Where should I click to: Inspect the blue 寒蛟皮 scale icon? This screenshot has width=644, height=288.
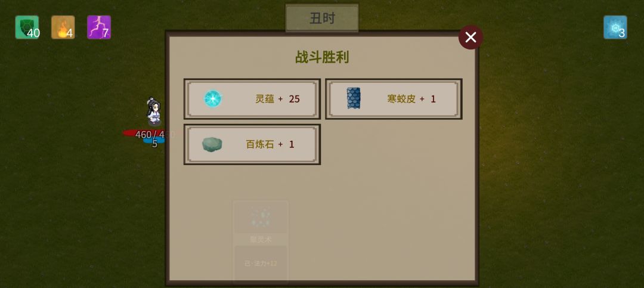[353, 98]
